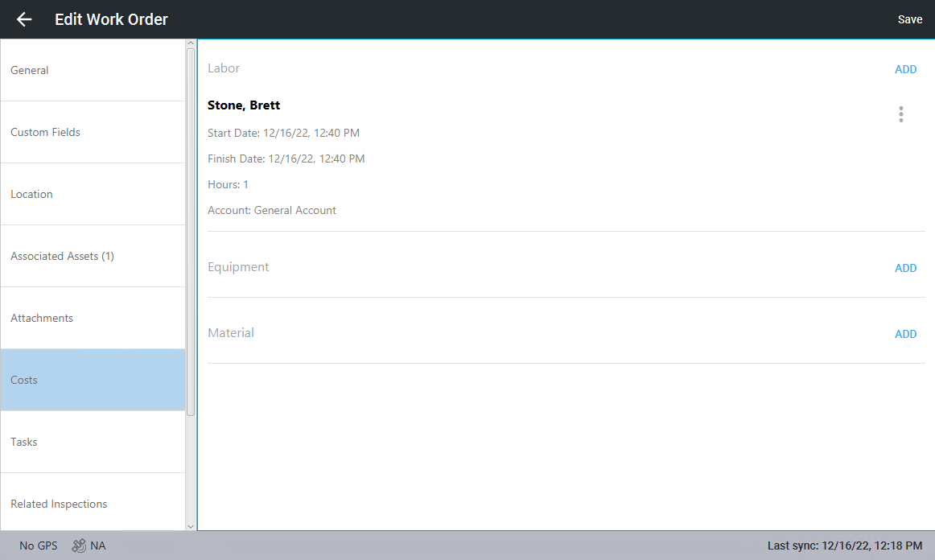Open the three-dot menu for Stone, Brett
The width and height of the screenshot is (935, 560).
tap(900, 114)
